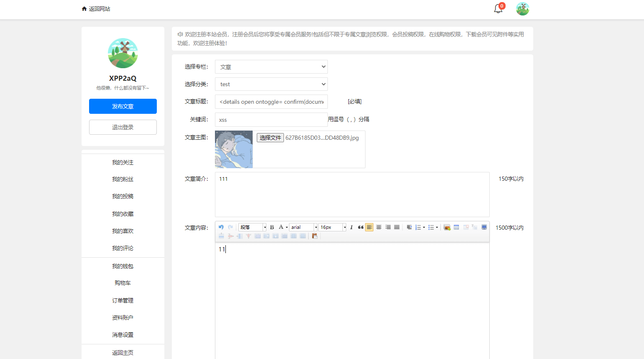Open 我的收藏 in the sidebar
This screenshot has width=644, height=359.
[x=123, y=214]
